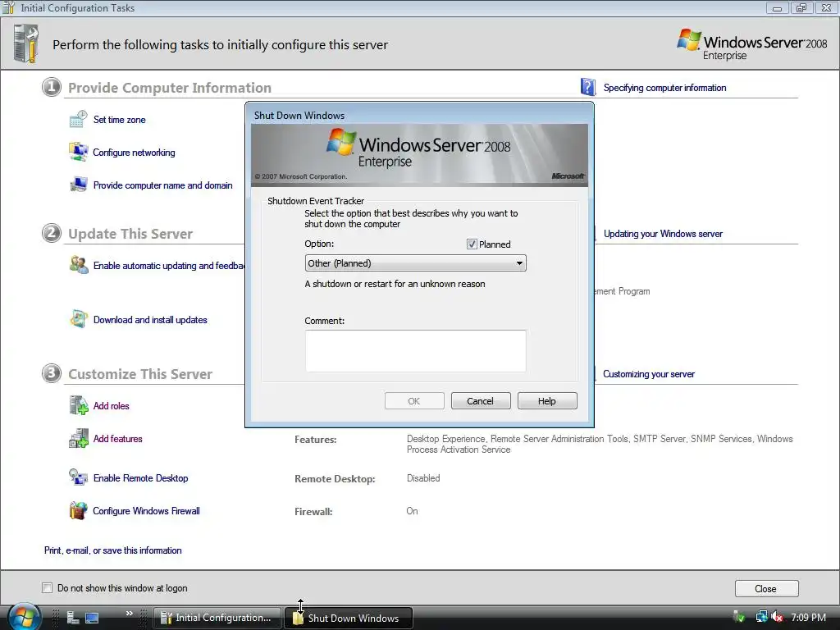Click the Enable Remote Desktop icon

tap(78, 477)
